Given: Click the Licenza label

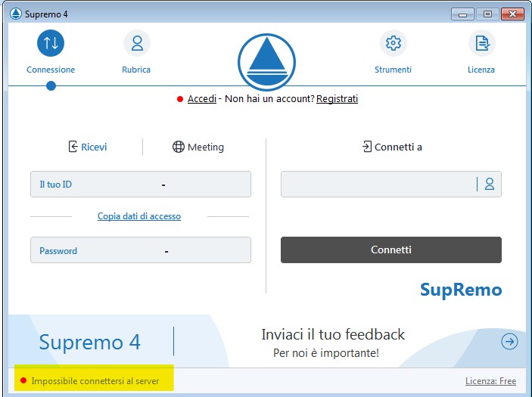Looking at the screenshot, I should click(481, 70).
